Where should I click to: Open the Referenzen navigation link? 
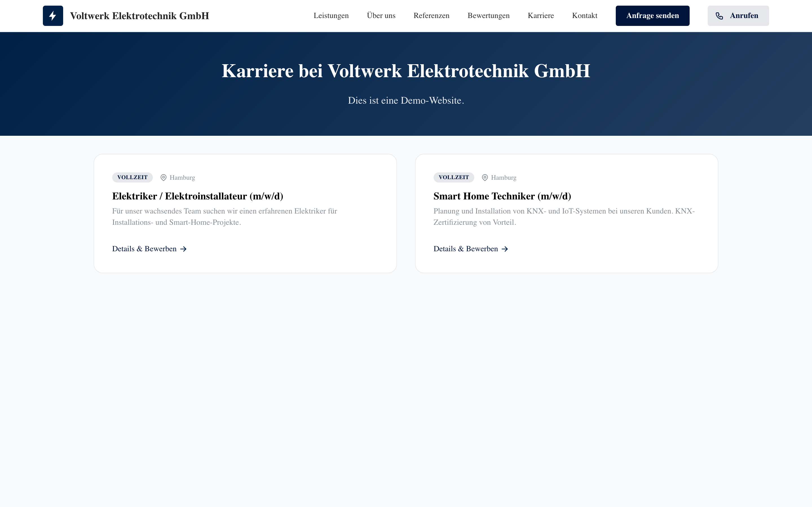[x=431, y=16]
